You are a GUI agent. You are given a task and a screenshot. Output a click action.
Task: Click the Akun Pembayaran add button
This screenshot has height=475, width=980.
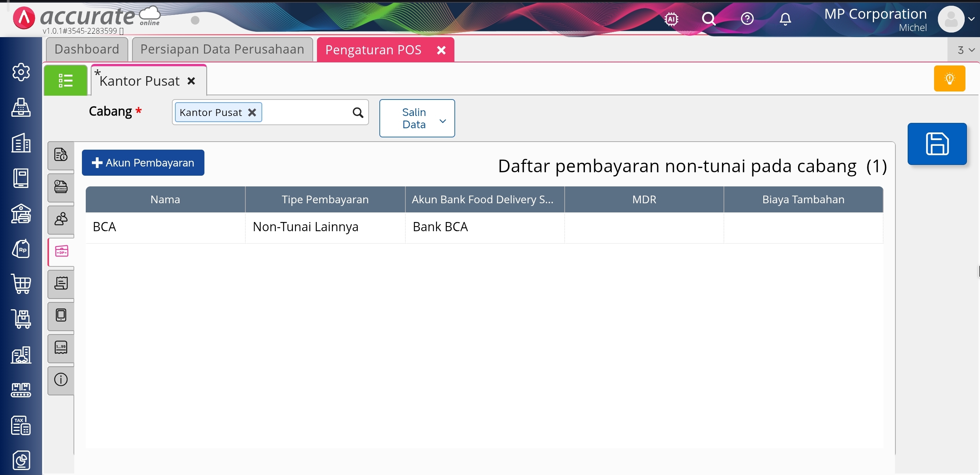pyautogui.click(x=143, y=163)
